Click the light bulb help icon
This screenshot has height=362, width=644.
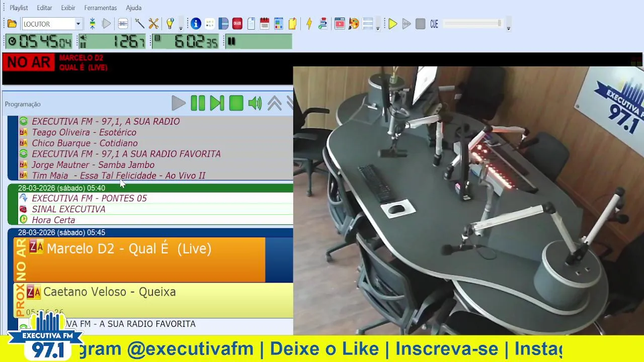[170, 24]
